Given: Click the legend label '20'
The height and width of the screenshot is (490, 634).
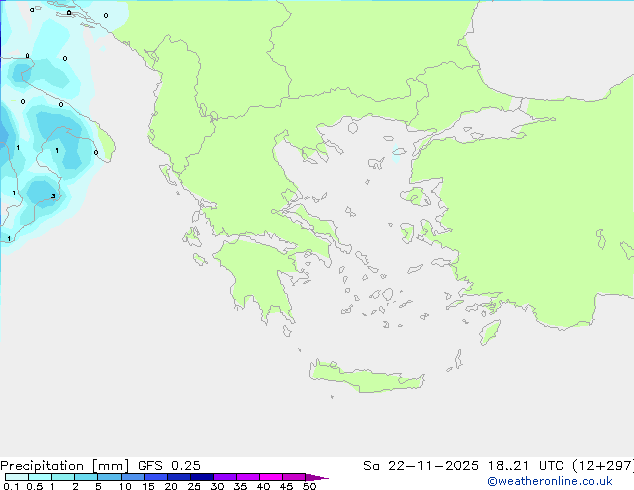Looking at the screenshot, I should [171, 486].
